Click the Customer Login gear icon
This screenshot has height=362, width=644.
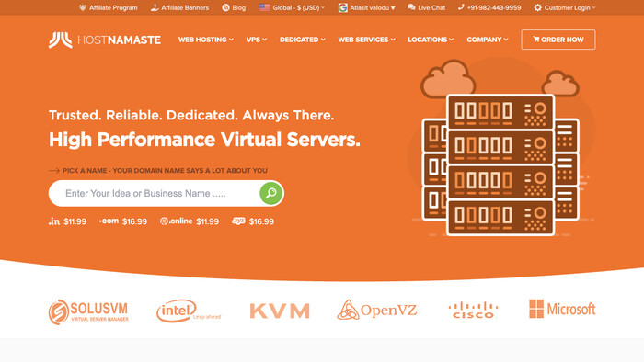pos(537,7)
